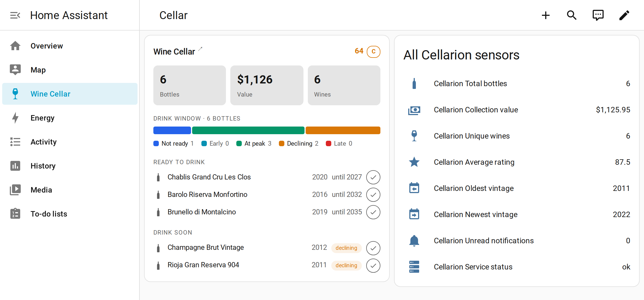This screenshot has width=644, height=300.
Task: Click the add (plus) icon
Action: tap(545, 15)
